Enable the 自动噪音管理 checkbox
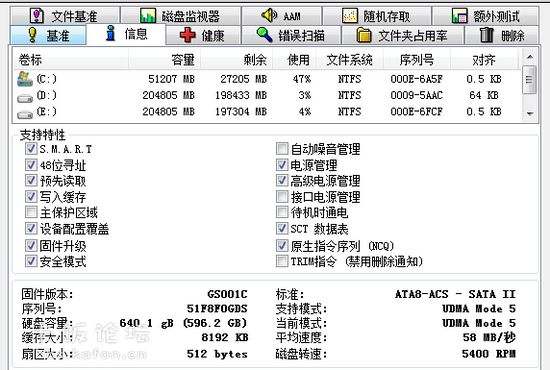The image size is (550, 370). (282, 149)
